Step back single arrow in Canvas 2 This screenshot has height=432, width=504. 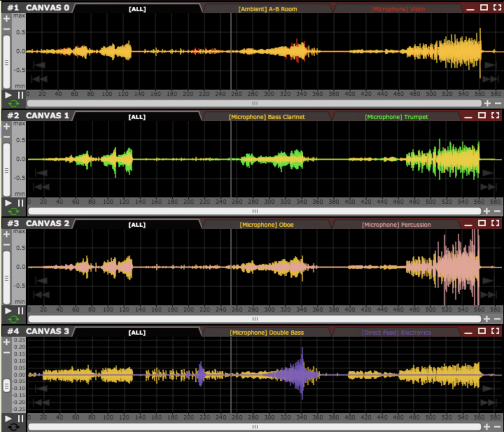pos(41,280)
